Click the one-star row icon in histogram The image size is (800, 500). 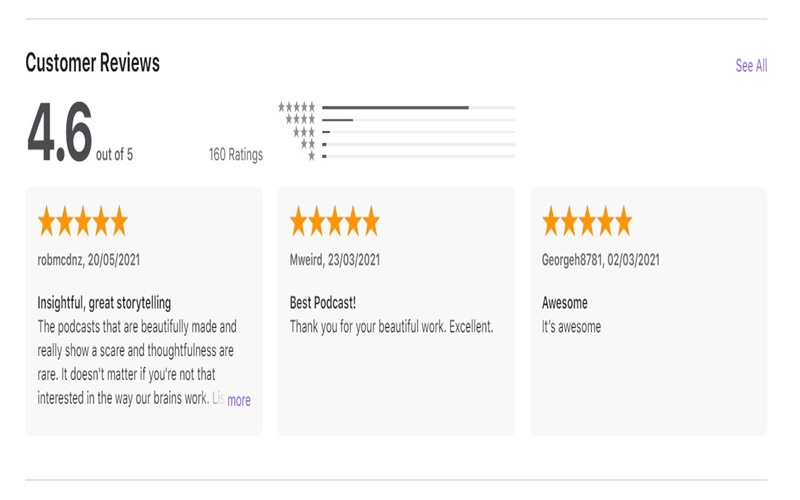(x=311, y=156)
